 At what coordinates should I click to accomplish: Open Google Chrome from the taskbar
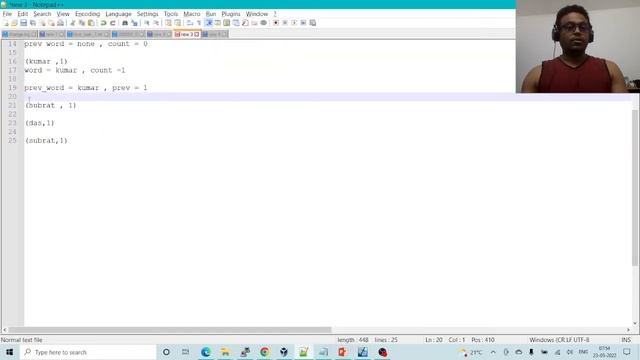[x=264, y=352]
